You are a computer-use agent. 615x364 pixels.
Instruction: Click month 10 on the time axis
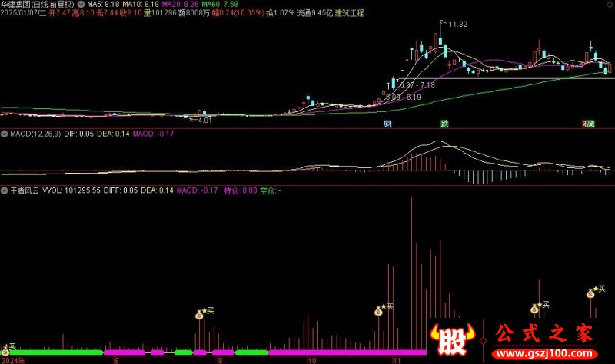311,360
